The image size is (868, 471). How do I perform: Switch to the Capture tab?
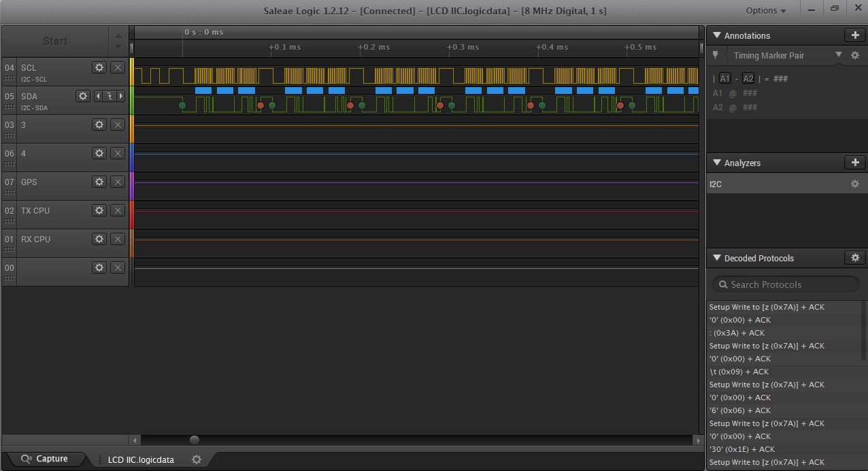pos(45,459)
